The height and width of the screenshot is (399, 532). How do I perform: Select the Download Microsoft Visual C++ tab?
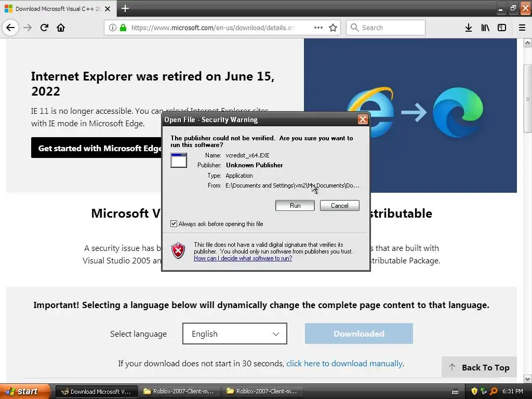tap(58, 9)
